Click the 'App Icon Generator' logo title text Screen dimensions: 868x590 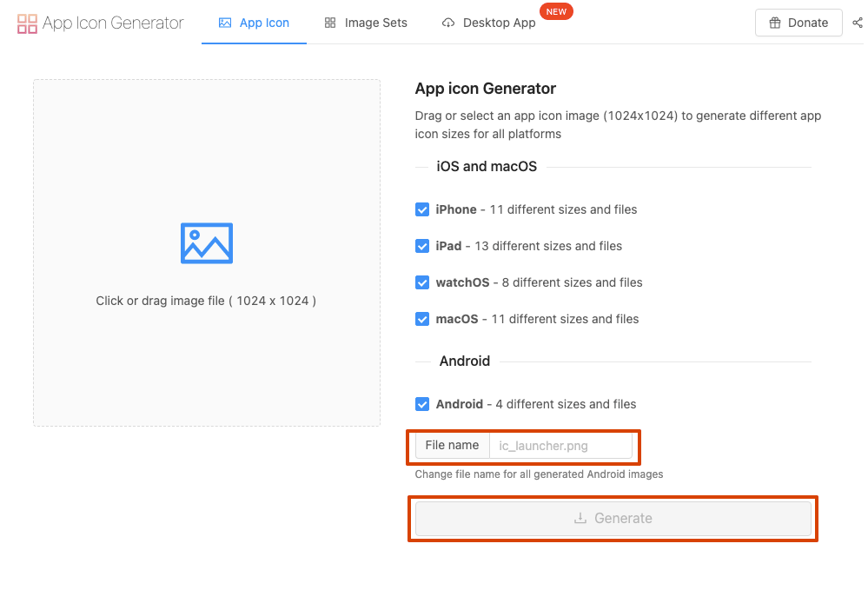pos(113,23)
